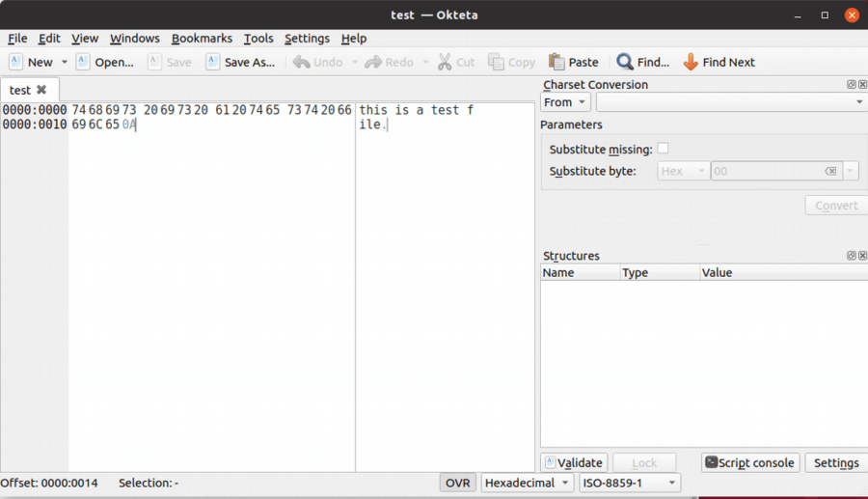Close the test tab with X icon
Screen dimensions: 868x499
(41, 89)
